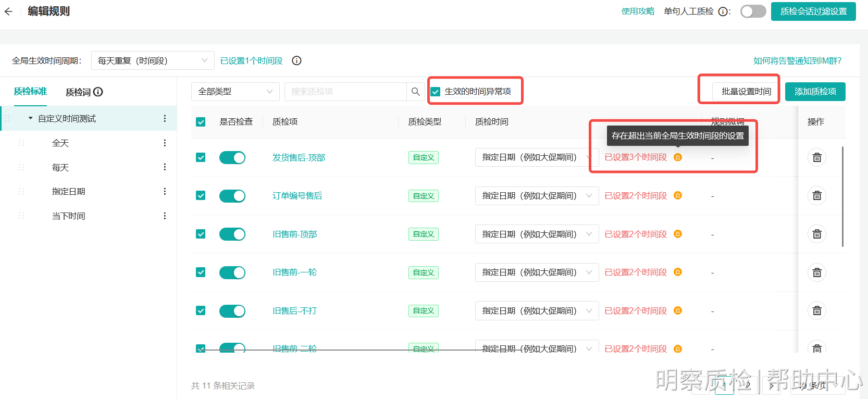The image size is (868, 399).
Task: Toggle the 单句人工质检 switch
Action: coord(753,11)
